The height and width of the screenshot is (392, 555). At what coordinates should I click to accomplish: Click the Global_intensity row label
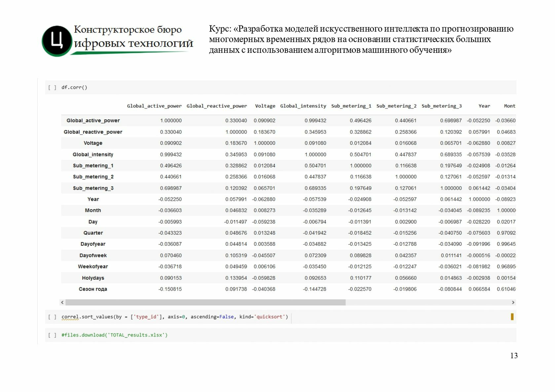point(93,155)
